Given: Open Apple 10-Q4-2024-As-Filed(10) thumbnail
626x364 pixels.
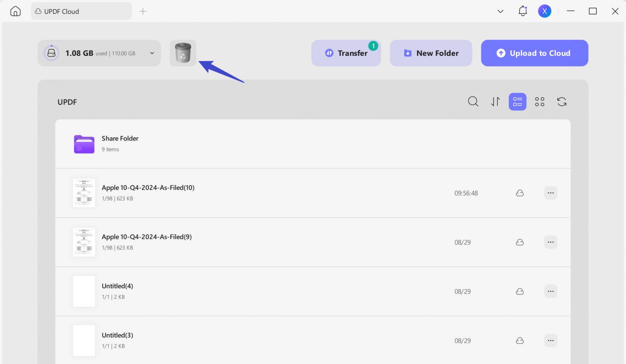Looking at the screenshot, I should (x=84, y=193).
